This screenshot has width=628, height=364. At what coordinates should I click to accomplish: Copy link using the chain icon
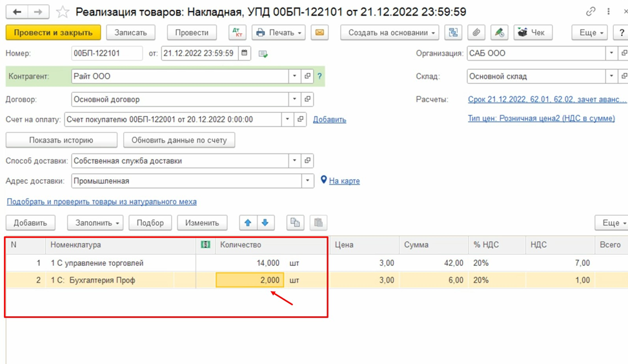click(x=591, y=12)
